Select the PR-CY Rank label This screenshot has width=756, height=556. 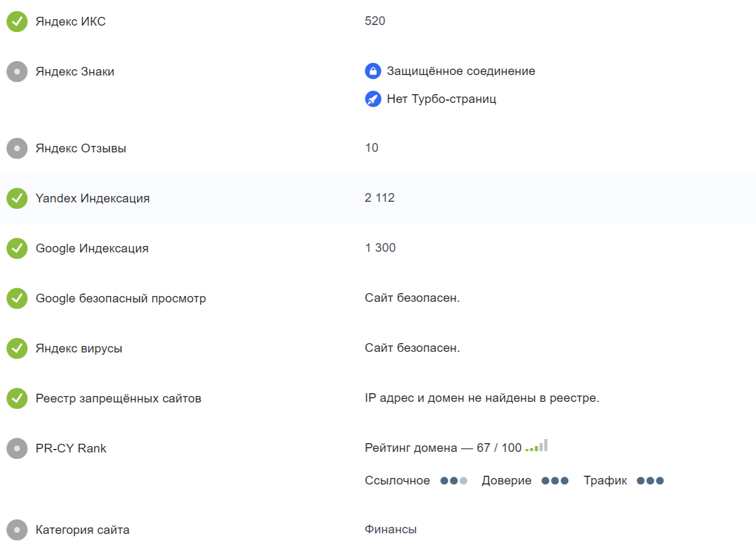(71, 448)
